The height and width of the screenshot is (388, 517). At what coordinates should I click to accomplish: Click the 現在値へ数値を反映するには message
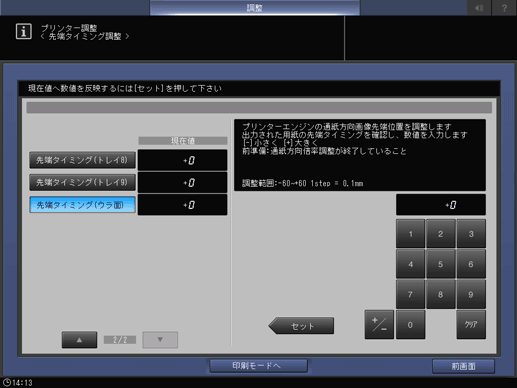coord(125,88)
